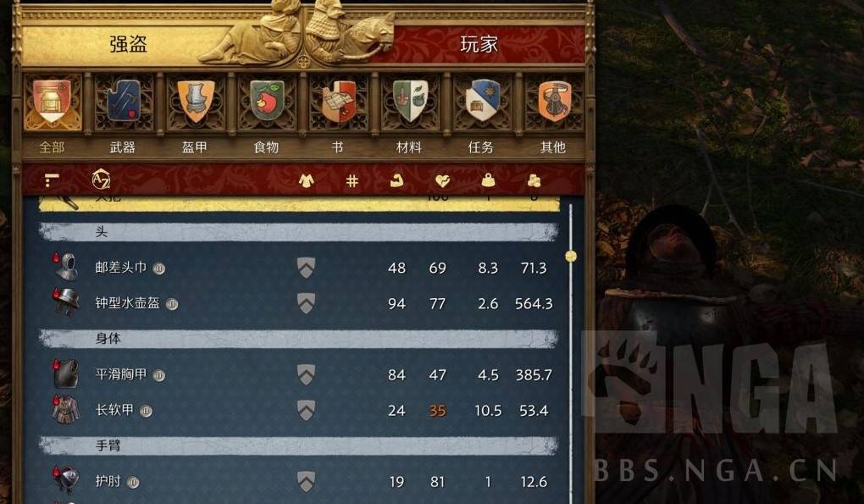This screenshot has height=504, width=864.
Task: Collapse the 头 head section header
Action: [299, 232]
